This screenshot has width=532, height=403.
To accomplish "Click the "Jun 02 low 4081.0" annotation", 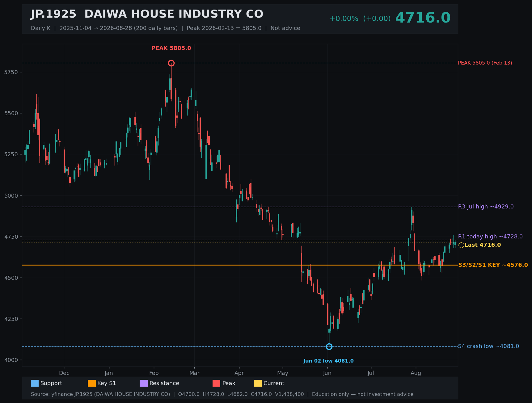I will [x=328, y=361].
